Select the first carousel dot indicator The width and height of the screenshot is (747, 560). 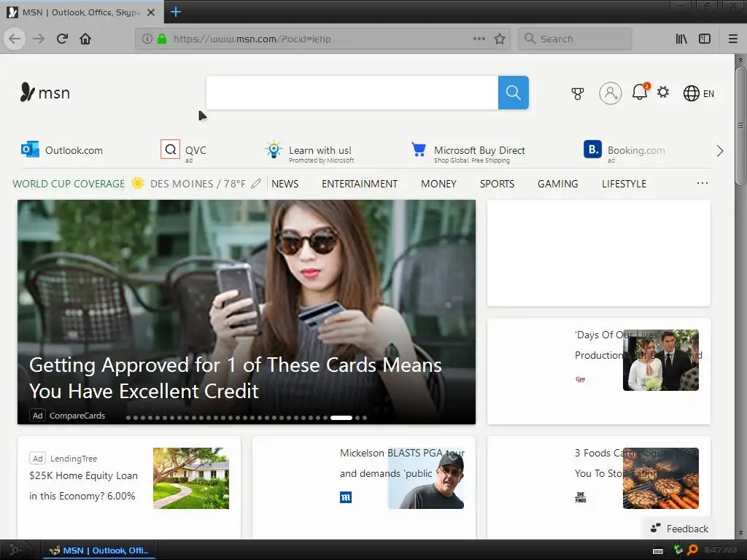point(128,418)
